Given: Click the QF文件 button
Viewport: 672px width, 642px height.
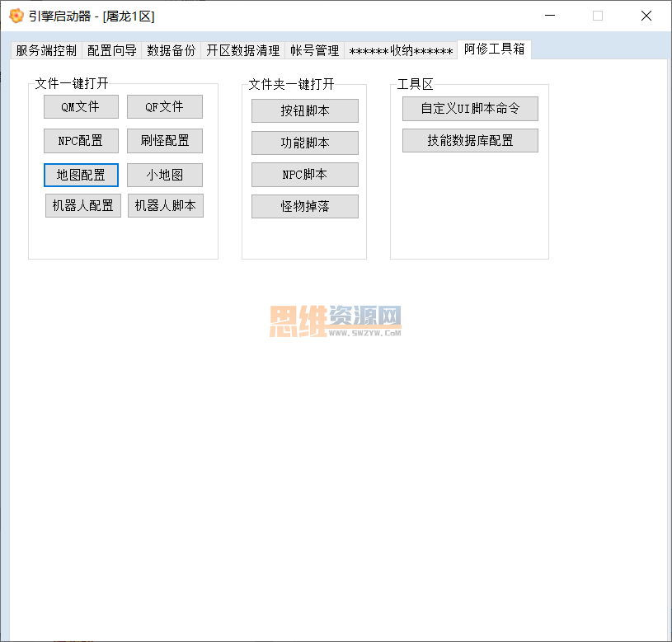Looking at the screenshot, I should [165, 106].
